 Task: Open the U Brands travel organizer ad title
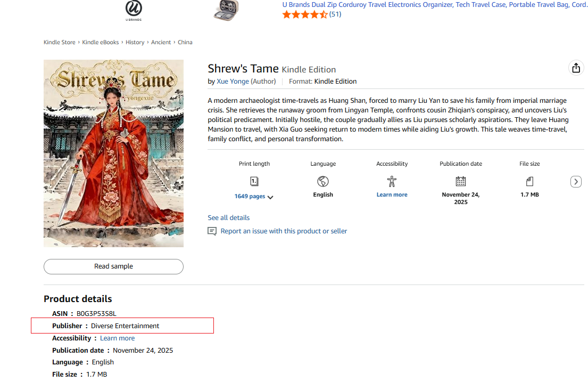click(x=434, y=4)
